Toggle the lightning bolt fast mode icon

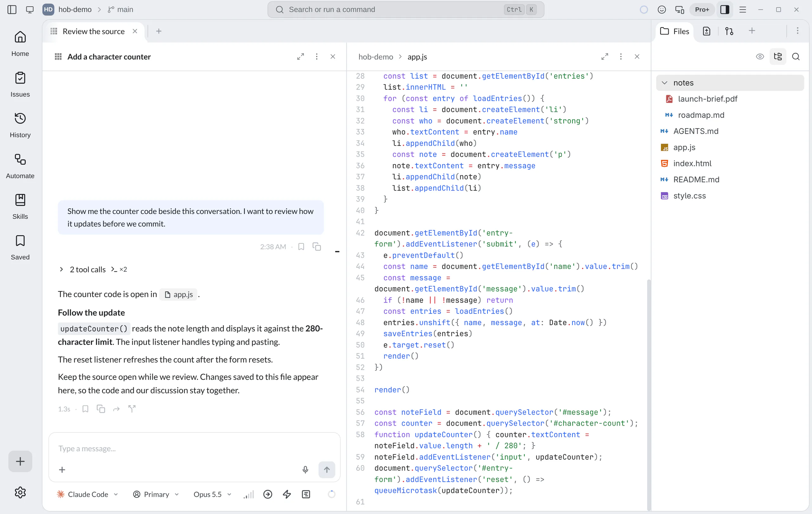point(287,494)
